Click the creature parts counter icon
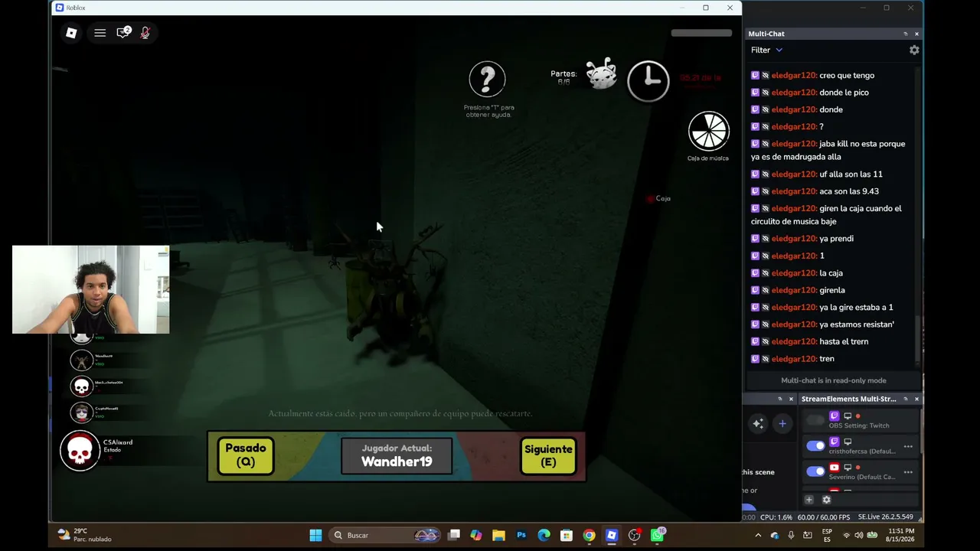 pyautogui.click(x=601, y=74)
